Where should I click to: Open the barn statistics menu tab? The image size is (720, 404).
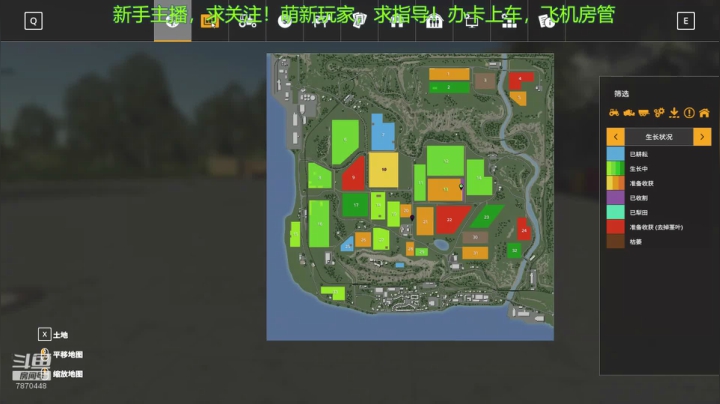(434, 21)
